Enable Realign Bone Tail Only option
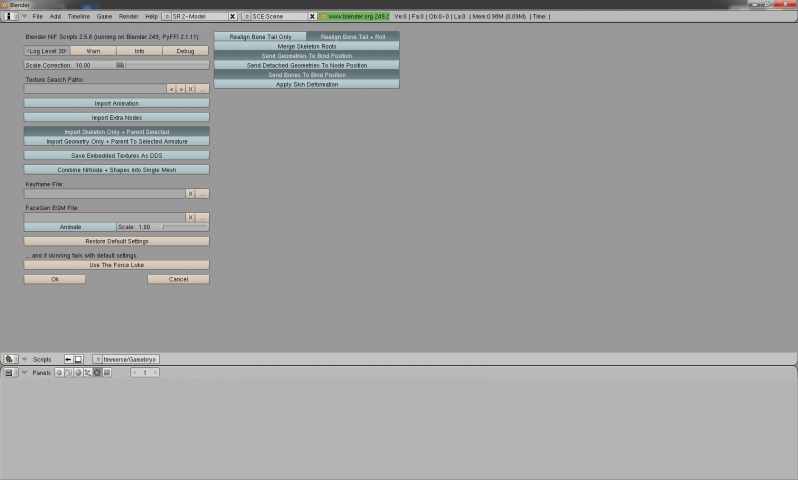The height and width of the screenshot is (480, 798). tap(260, 37)
